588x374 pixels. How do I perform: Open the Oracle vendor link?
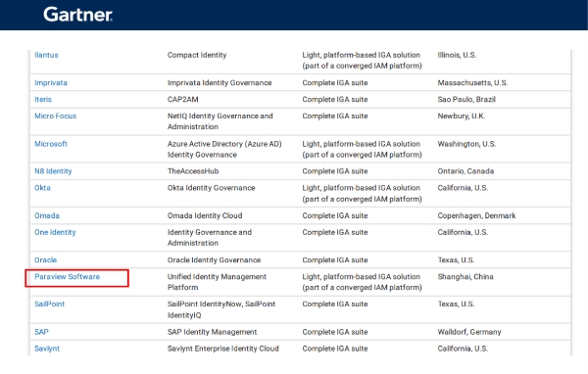tap(45, 259)
